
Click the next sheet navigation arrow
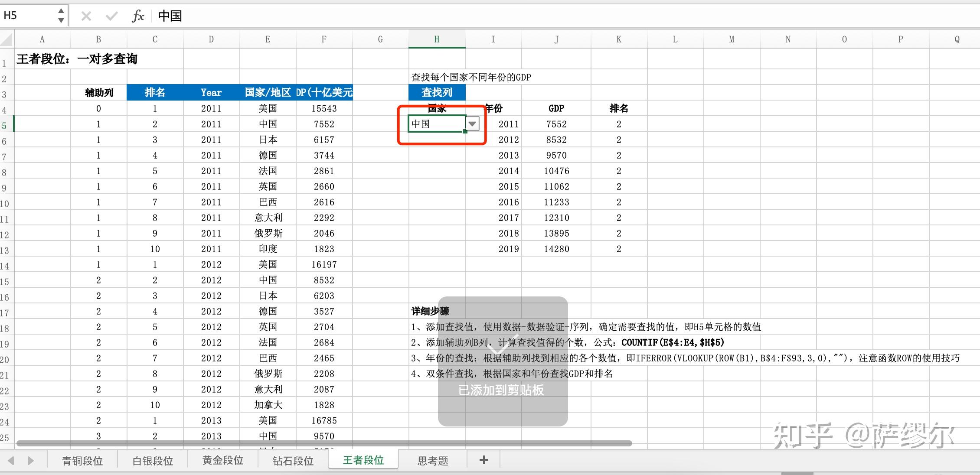pos(30,460)
